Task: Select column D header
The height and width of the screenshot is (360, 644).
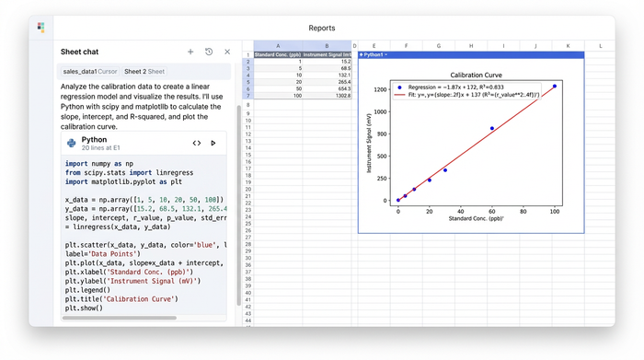Action: coord(354,46)
